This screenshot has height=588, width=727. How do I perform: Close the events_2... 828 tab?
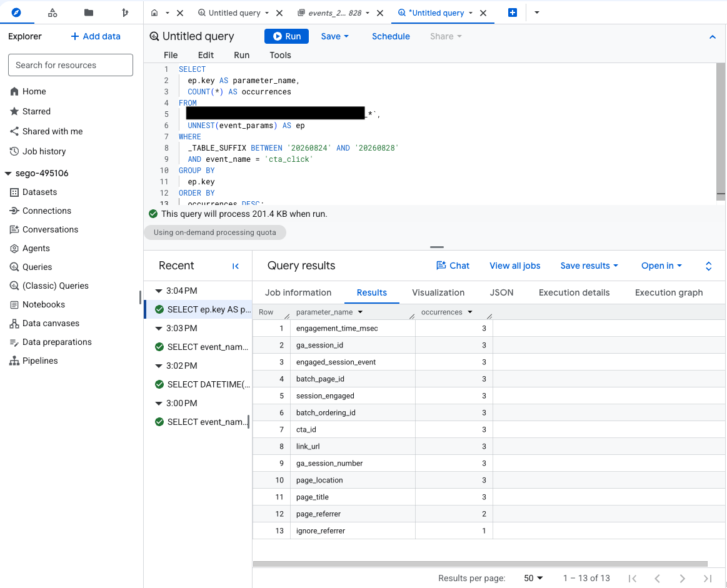380,13
